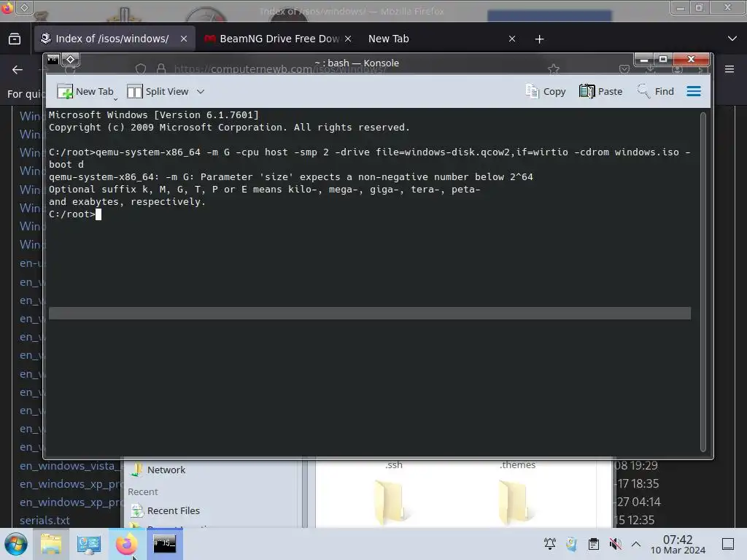
Task: Open Find in Konsole toolbar
Action: pos(655,91)
